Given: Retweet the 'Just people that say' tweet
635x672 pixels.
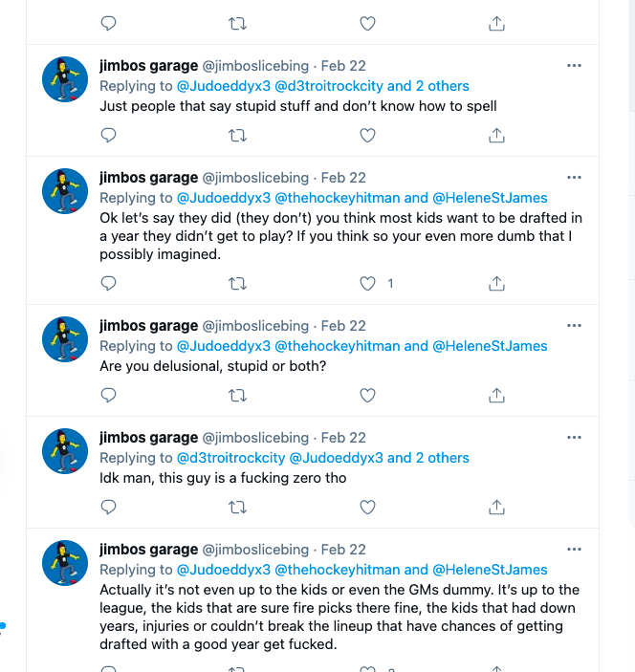Looking at the screenshot, I should [237, 136].
